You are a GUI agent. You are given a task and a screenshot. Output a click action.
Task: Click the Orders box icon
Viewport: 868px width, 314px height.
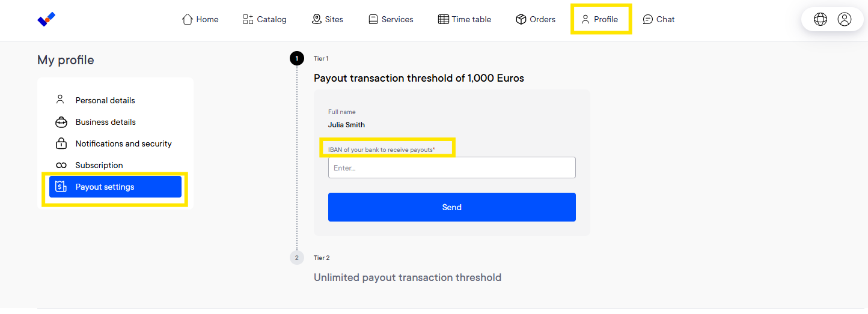(521, 19)
